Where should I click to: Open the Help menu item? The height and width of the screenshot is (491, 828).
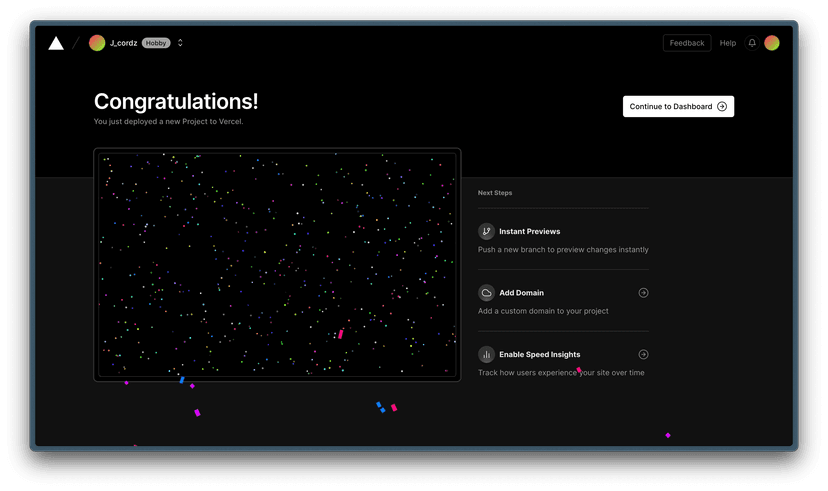pos(728,43)
